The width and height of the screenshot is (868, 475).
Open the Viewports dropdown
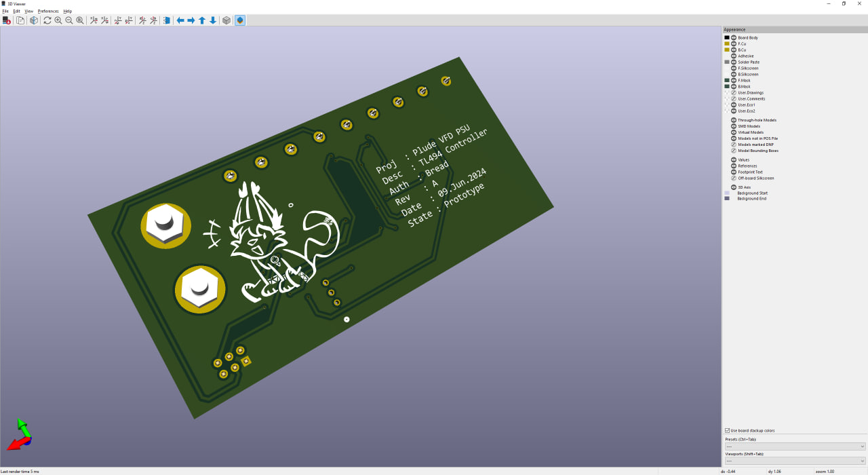tap(793, 461)
